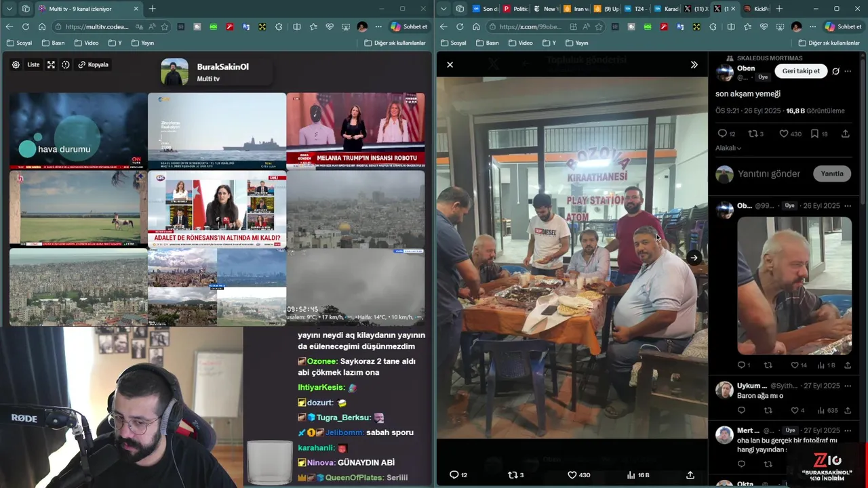Open Diğer sık kullanılanlar folder in left browser
This screenshot has height=488, width=868.
(395, 43)
